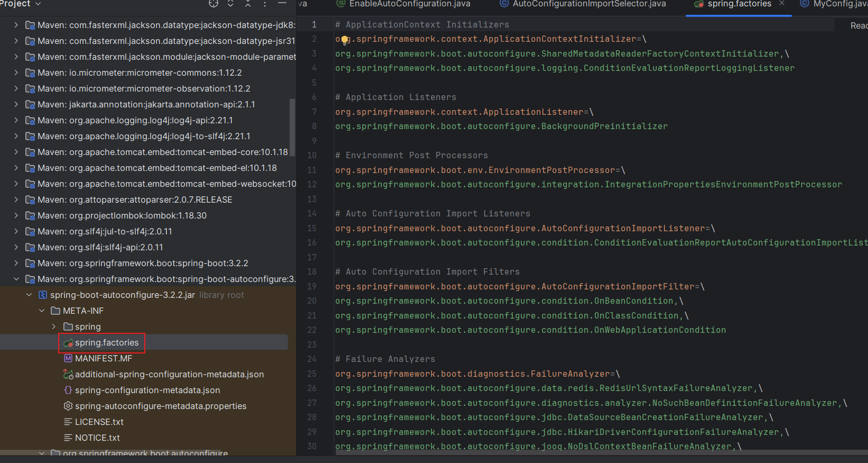Image resolution: width=868 pixels, height=463 pixels.
Task: Click the NOTICE.txt text file icon
Action: point(68,438)
